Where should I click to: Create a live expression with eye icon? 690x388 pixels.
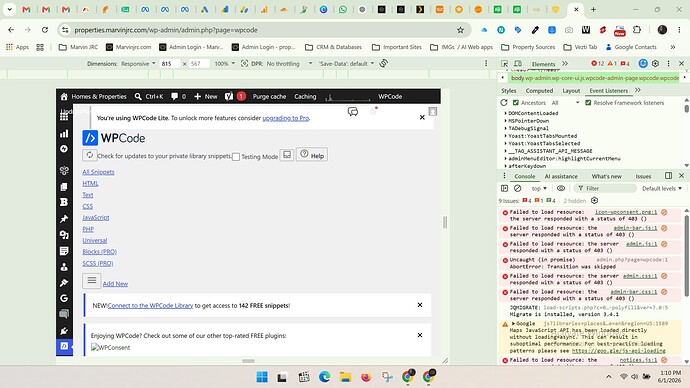[x=561, y=188]
